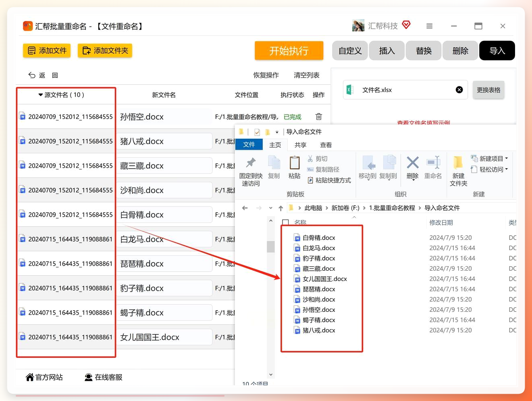The width and height of the screenshot is (532, 401).
Task: Switch to the 主页 tab in Explorer
Action: 275,145
